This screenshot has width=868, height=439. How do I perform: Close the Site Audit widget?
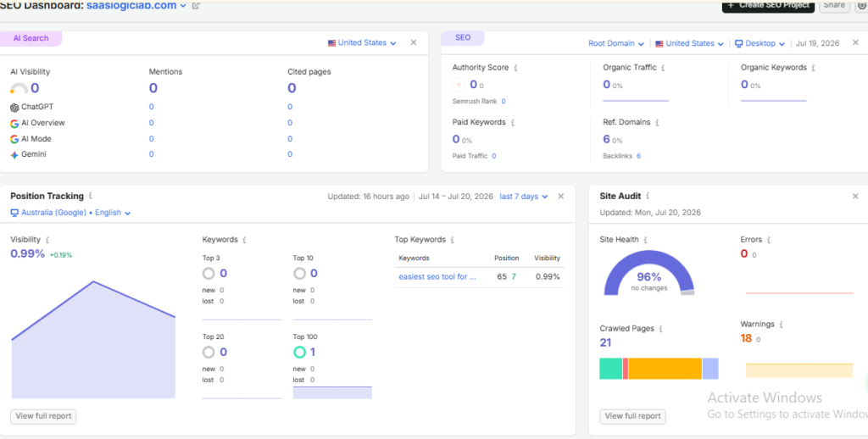click(855, 197)
